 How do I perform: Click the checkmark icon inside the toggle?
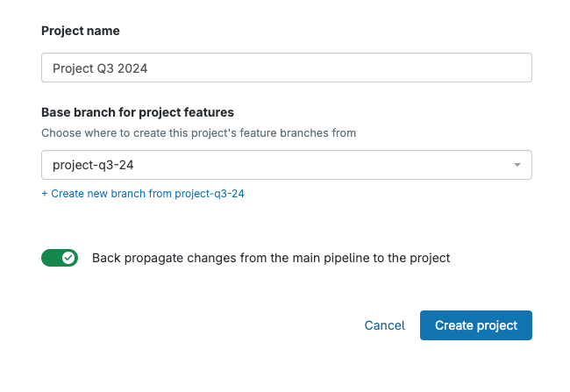pyautogui.click(x=68, y=258)
